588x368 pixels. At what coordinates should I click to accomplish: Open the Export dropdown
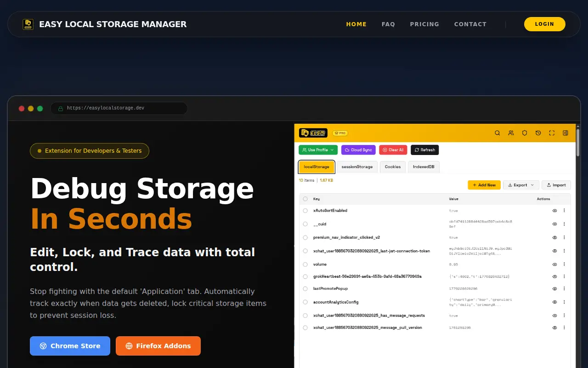(x=520, y=185)
